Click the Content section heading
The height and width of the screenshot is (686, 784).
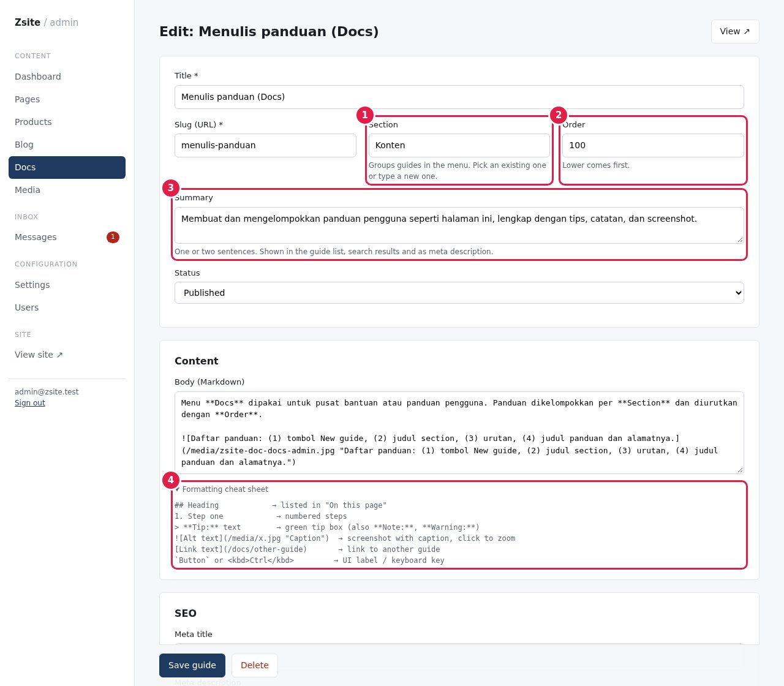point(197,361)
